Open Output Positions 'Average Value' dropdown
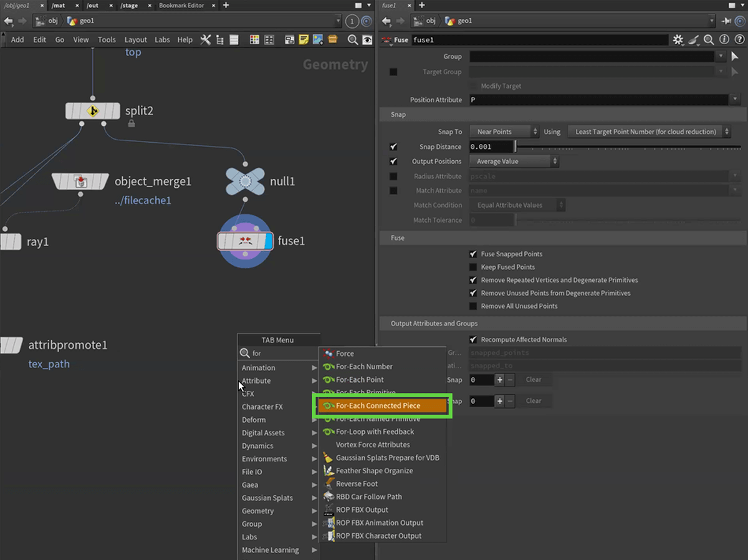The height and width of the screenshot is (560, 748). [x=514, y=162]
